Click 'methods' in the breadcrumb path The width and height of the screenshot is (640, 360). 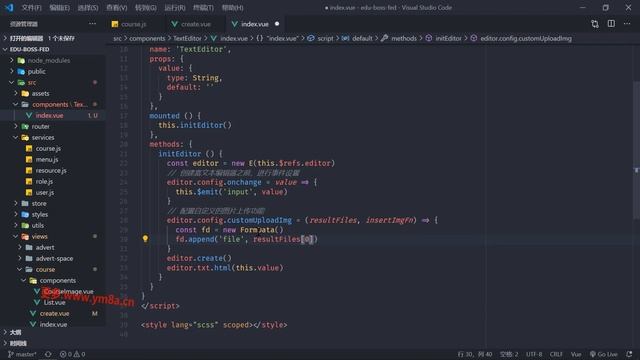click(404, 38)
